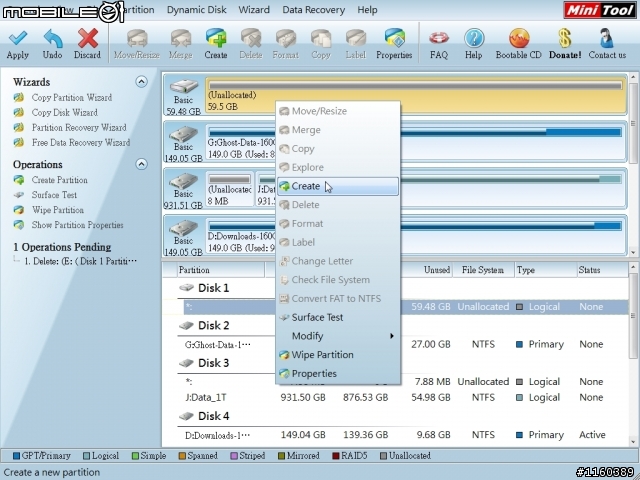Click the Spanned legend swatch
640x480 pixels.
coord(182,456)
